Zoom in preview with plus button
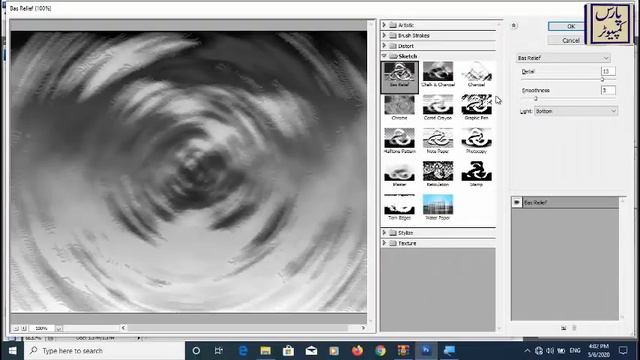 pyautogui.click(x=24, y=328)
